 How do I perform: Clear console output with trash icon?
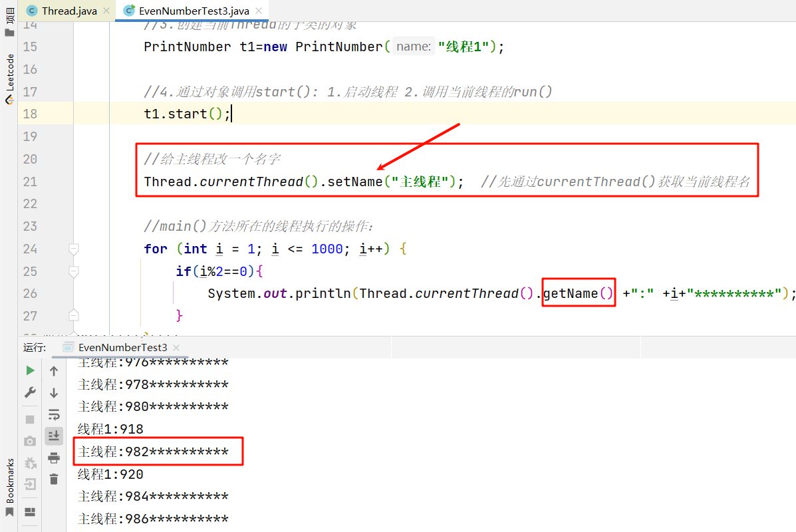click(54, 479)
